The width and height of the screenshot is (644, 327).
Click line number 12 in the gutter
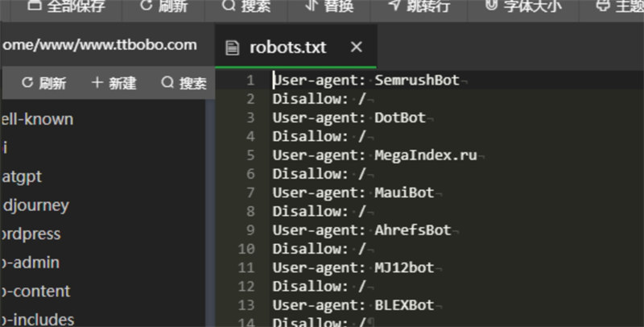tap(246, 287)
